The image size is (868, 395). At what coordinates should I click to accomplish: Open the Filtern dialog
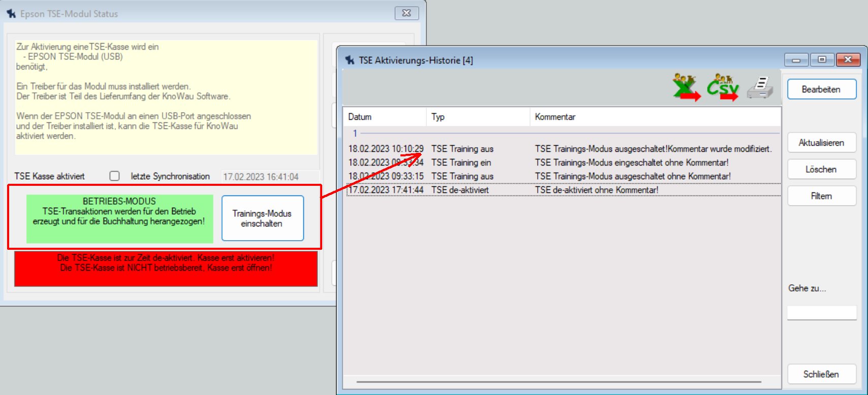pyautogui.click(x=821, y=196)
